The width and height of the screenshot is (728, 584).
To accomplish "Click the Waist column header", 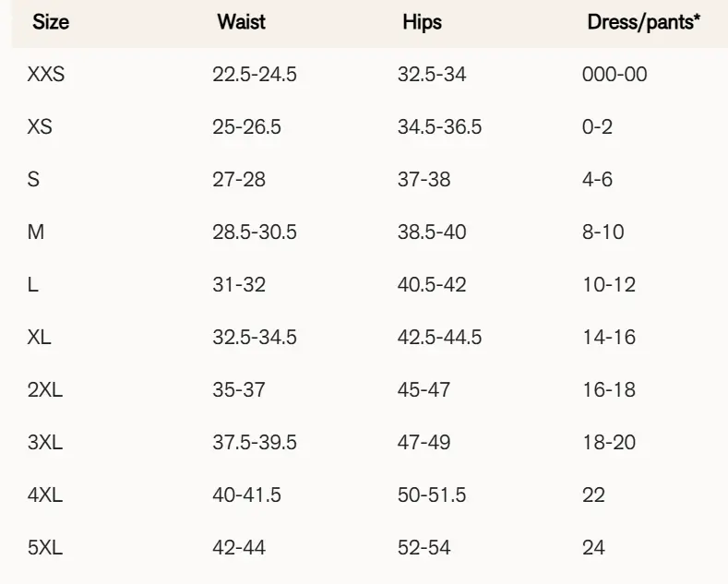I will 241,22.
